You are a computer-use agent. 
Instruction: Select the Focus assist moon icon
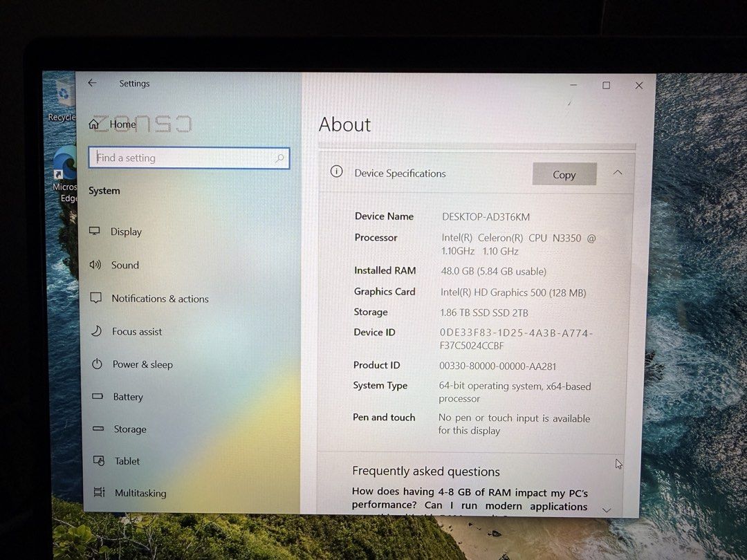tap(96, 331)
